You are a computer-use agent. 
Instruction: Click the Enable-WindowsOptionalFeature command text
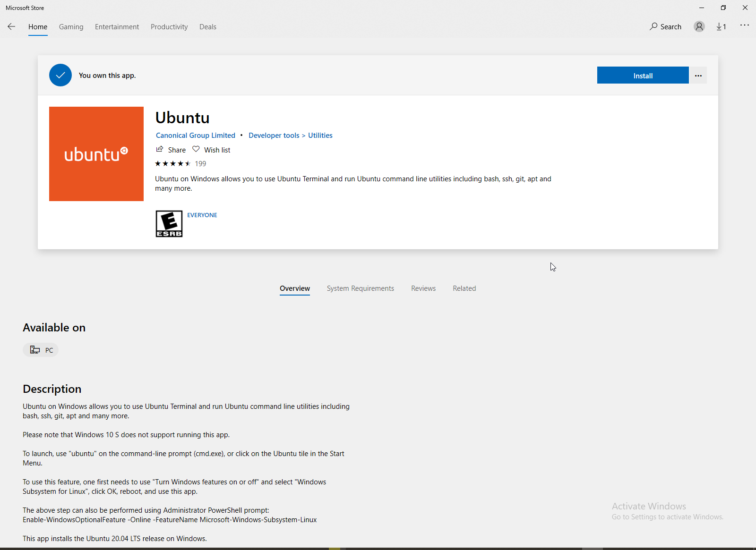[170, 520]
